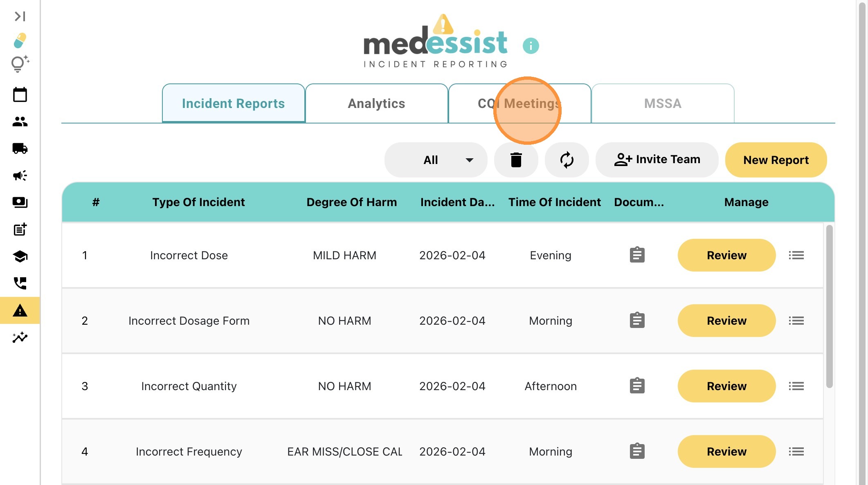
Task: Switch to the Analytics tab
Action: click(x=376, y=103)
